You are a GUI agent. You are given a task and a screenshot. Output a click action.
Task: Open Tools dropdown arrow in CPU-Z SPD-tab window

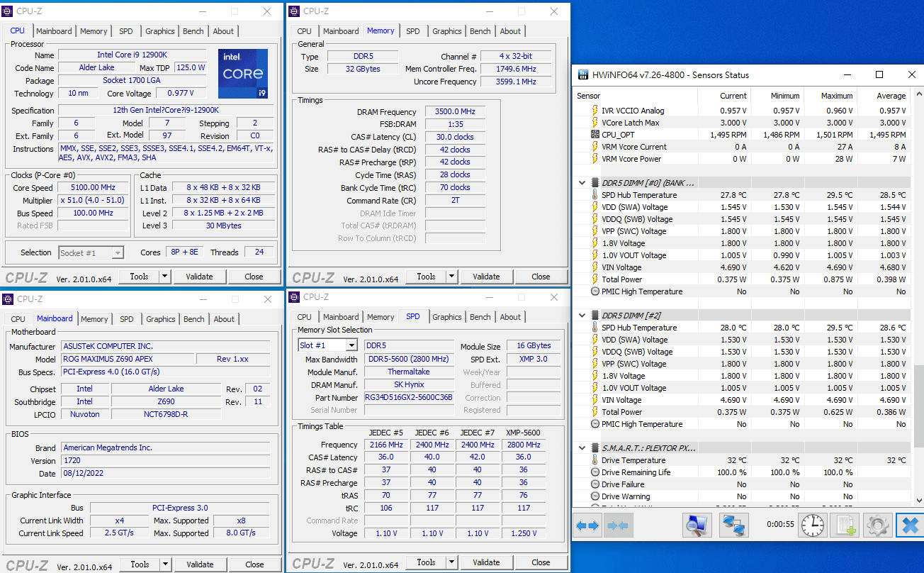point(452,562)
